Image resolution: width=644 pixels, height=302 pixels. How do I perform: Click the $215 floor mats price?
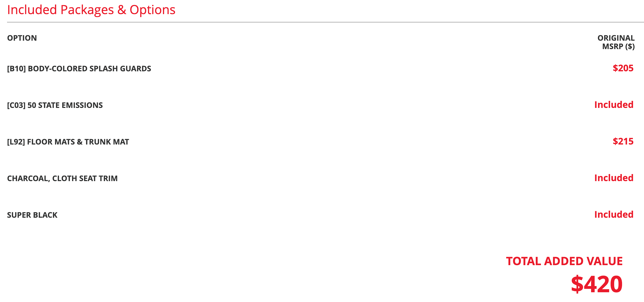(623, 141)
